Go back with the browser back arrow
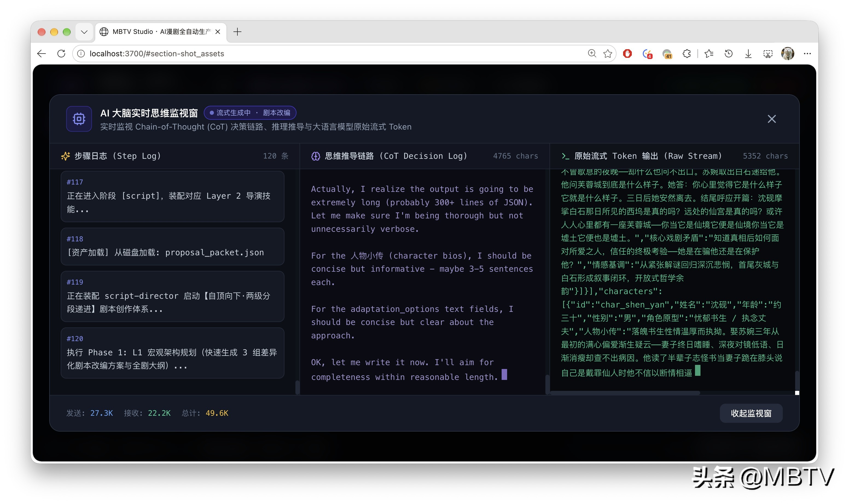 tap(42, 53)
